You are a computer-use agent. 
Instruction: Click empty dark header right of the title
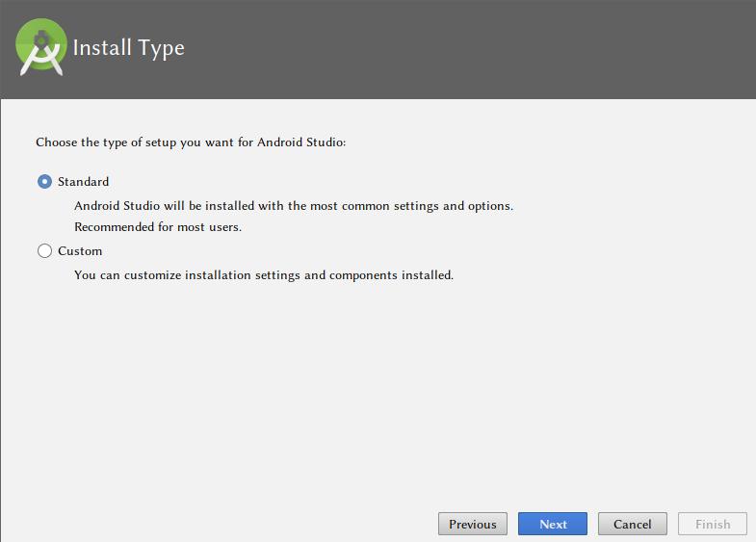tap(482, 48)
